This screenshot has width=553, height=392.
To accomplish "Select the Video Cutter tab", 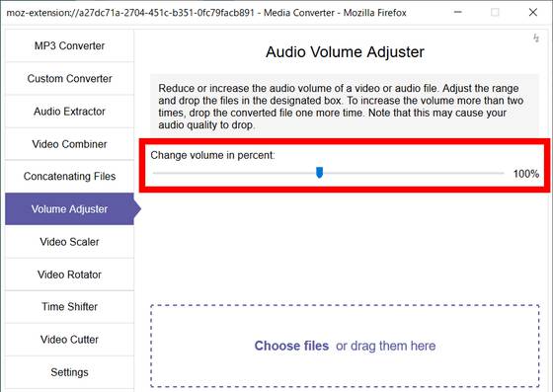I will [69, 340].
